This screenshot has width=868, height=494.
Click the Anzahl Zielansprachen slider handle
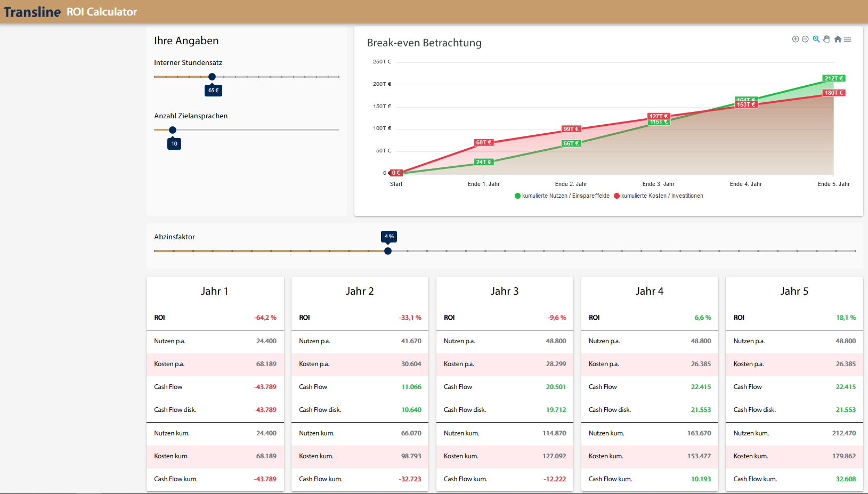173,130
